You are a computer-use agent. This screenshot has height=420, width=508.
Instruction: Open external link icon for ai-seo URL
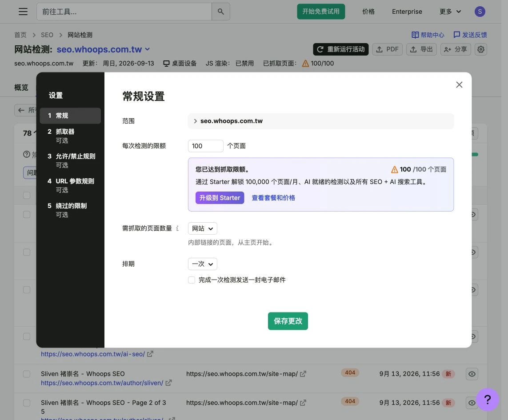150,354
